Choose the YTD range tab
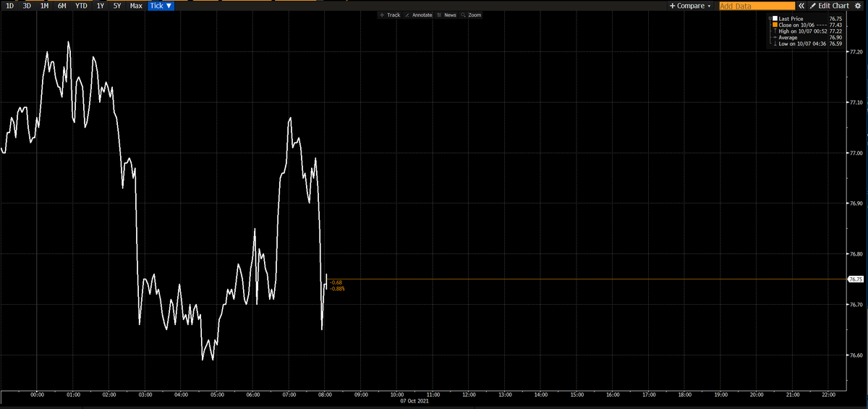Screen dimensions: 868x409 (x=82, y=5)
